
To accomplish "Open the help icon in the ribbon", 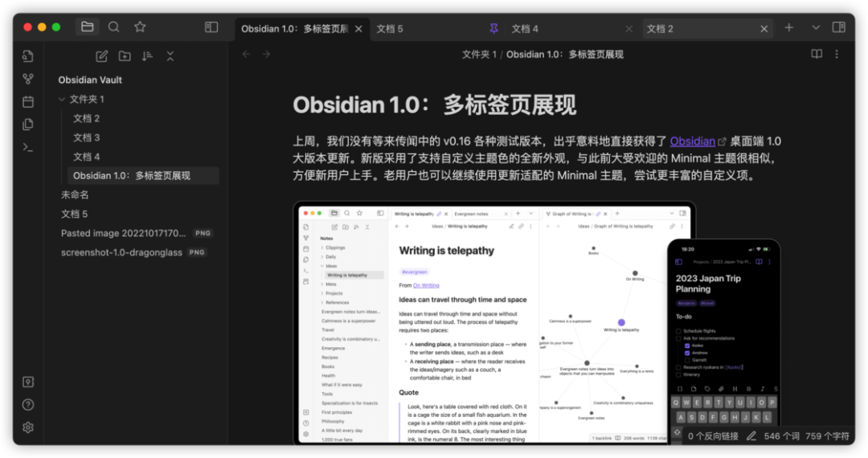I will coord(28,404).
